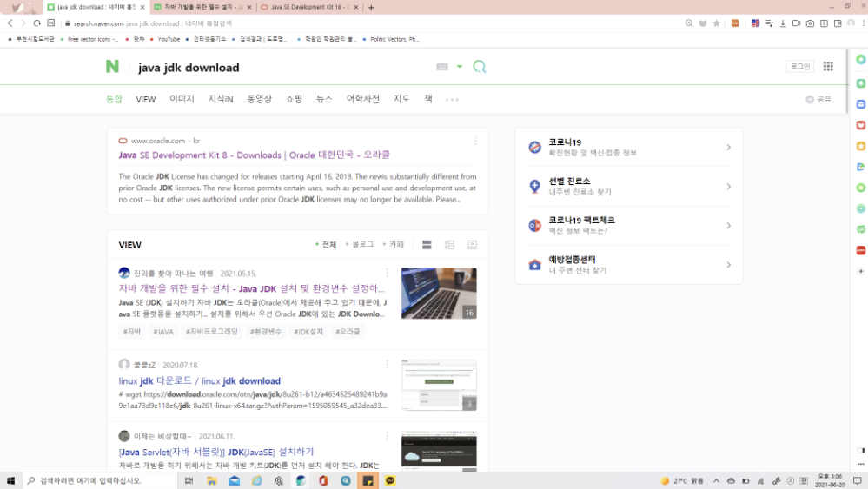868x489 pixels.
Task: Expand more search tabs ellipsis
Action: pyautogui.click(x=452, y=100)
